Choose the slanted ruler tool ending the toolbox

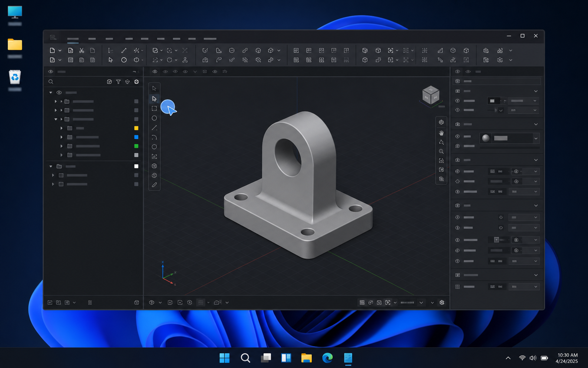[x=154, y=185]
